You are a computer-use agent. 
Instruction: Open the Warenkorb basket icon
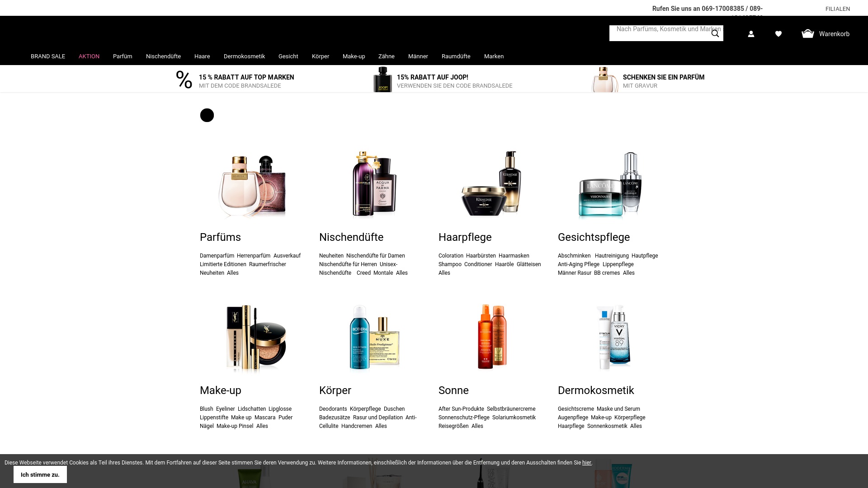[x=808, y=33]
